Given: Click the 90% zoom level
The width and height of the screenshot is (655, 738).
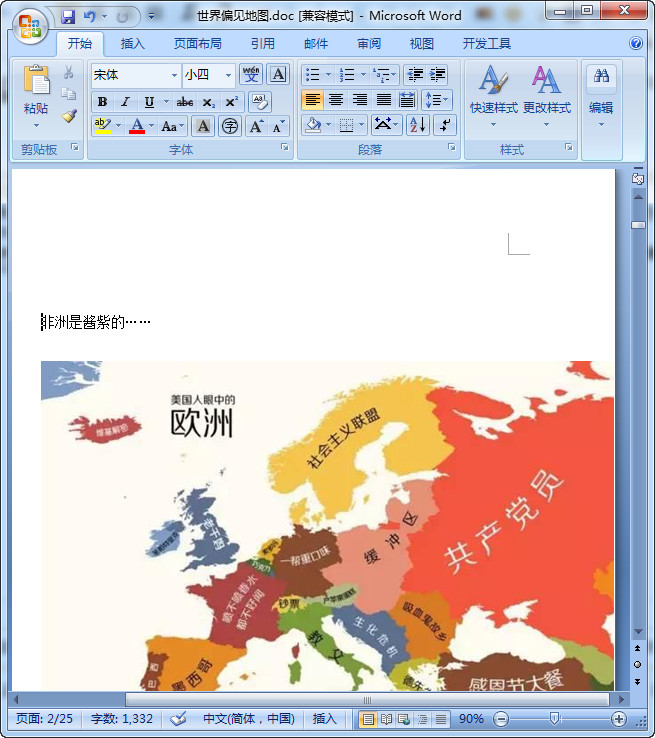Looking at the screenshot, I should pos(471,719).
